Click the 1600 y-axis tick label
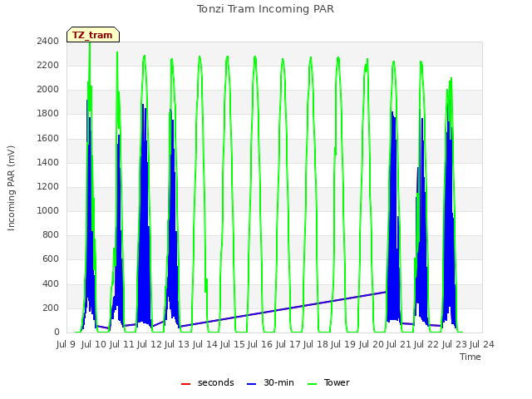This screenshot has height=399, width=532. pyautogui.click(x=48, y=138)
